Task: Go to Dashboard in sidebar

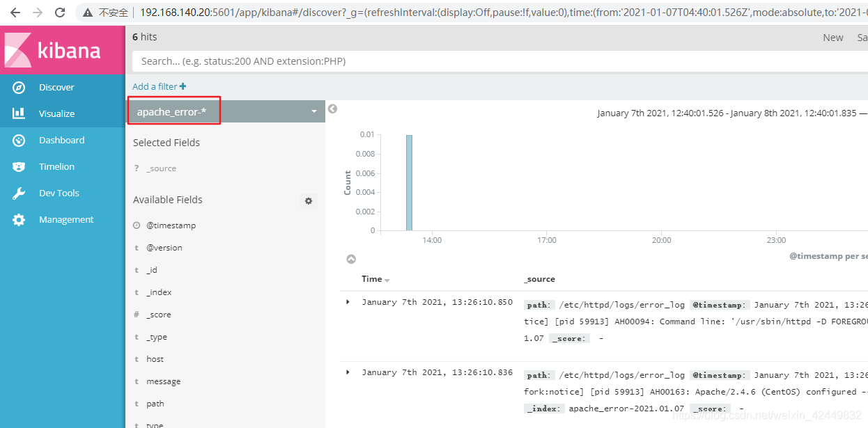Action: coord(62,141)
